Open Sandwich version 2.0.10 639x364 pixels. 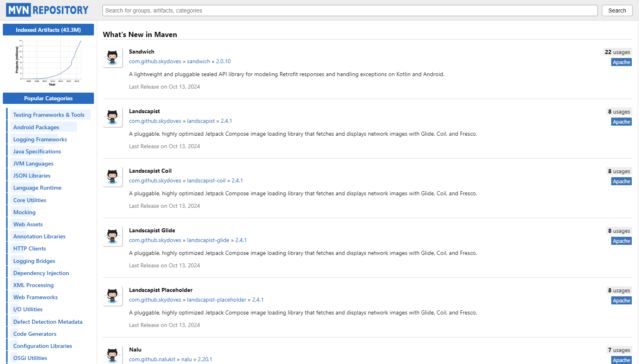pyautogui.click(x=223, y=61)
